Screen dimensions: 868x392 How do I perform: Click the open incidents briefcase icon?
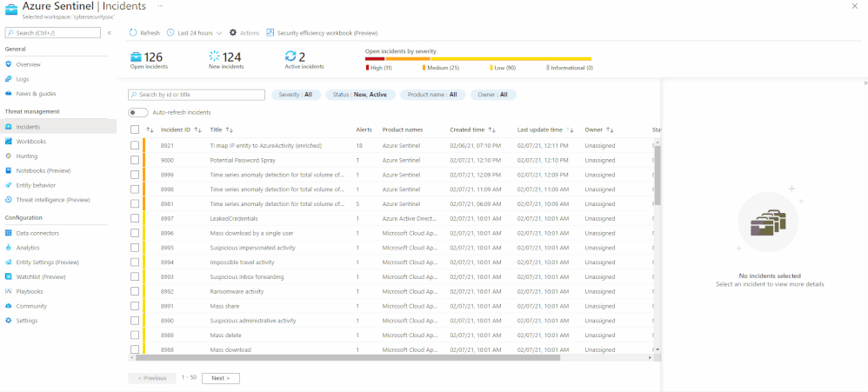click(137, 56)
